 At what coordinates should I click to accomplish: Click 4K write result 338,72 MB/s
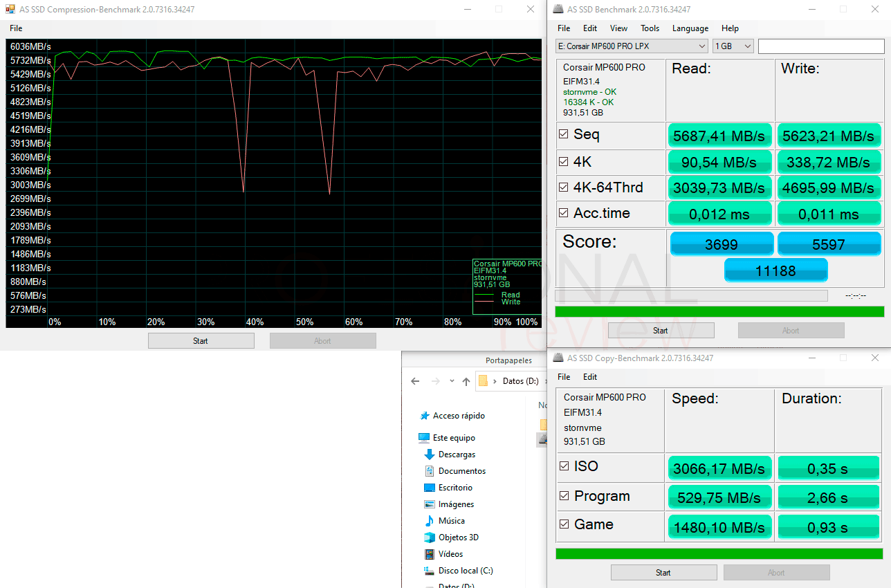pos(829,162)
